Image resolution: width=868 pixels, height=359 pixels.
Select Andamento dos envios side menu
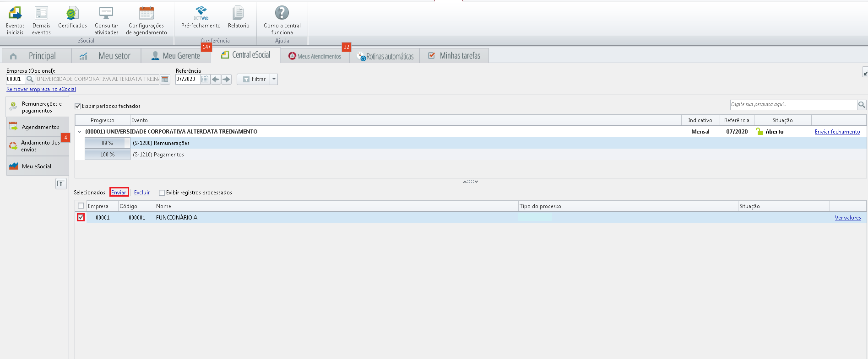point(38,146)
